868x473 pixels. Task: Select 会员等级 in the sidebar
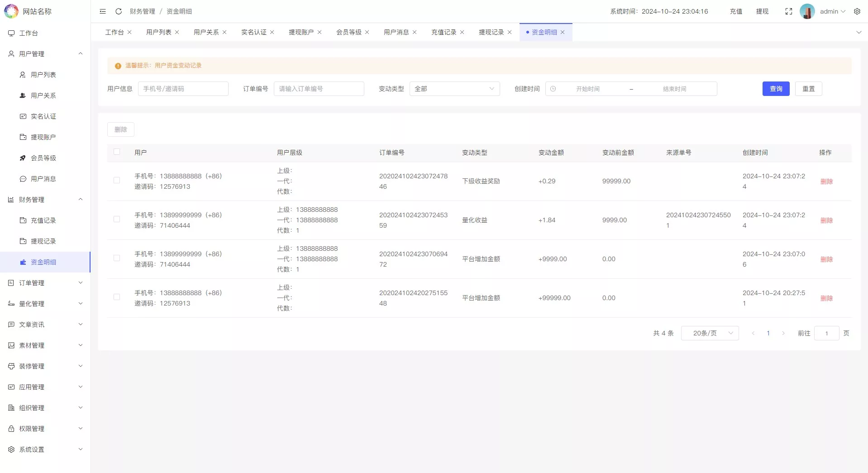coord(43,158)
